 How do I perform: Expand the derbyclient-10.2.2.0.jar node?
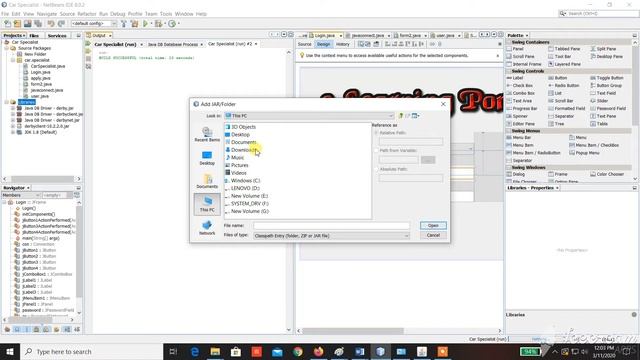13,127
